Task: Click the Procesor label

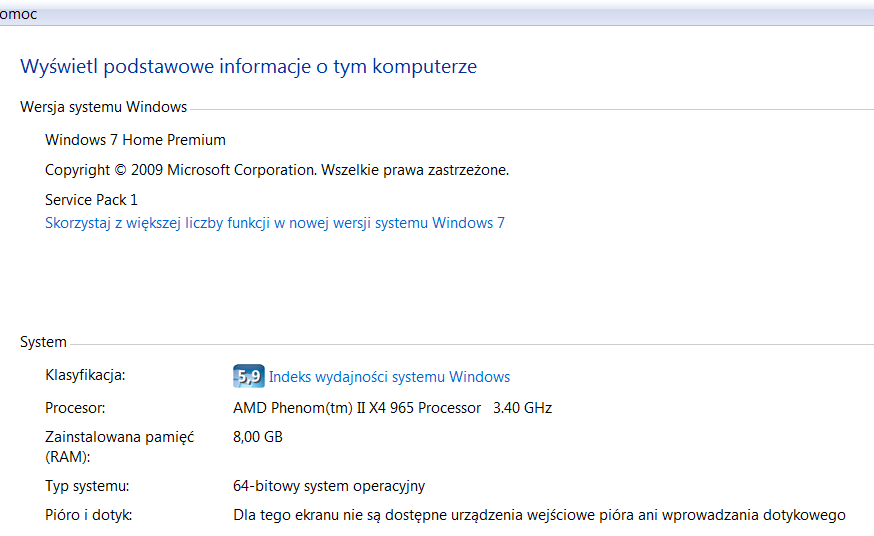Action: pos(75,408)
